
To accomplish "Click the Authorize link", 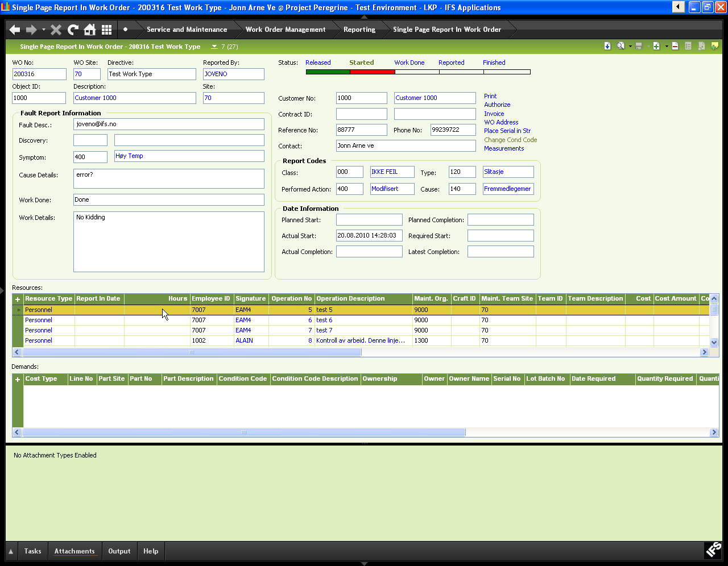I will (497, 105).
